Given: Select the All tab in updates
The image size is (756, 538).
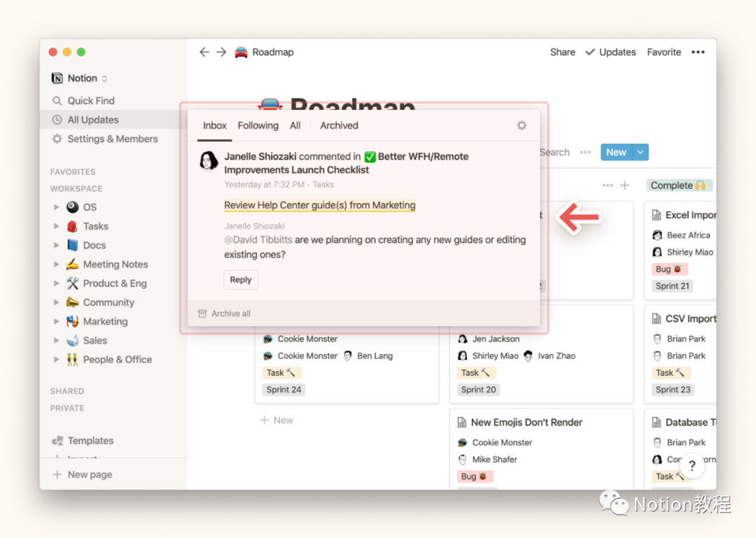Looking at the screenshot, I should pos(295,126).
